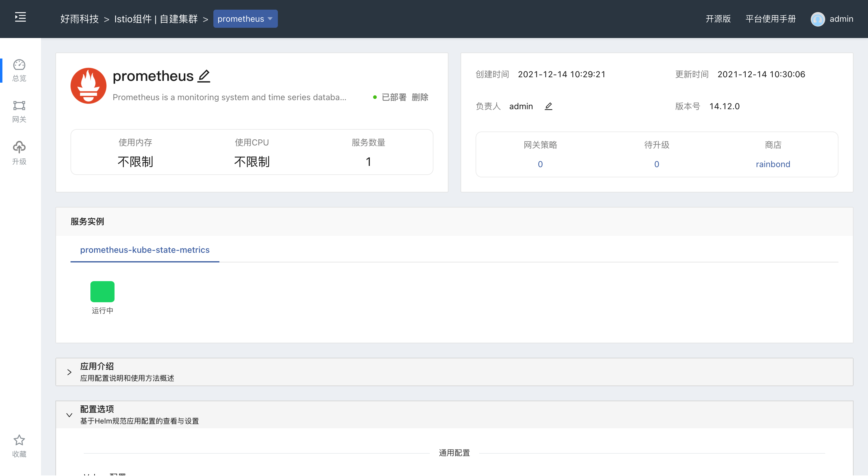This screenshot has width=868, height=476.
Task: Expand the 应用介绍 section
Action: (x=69, y=372)
